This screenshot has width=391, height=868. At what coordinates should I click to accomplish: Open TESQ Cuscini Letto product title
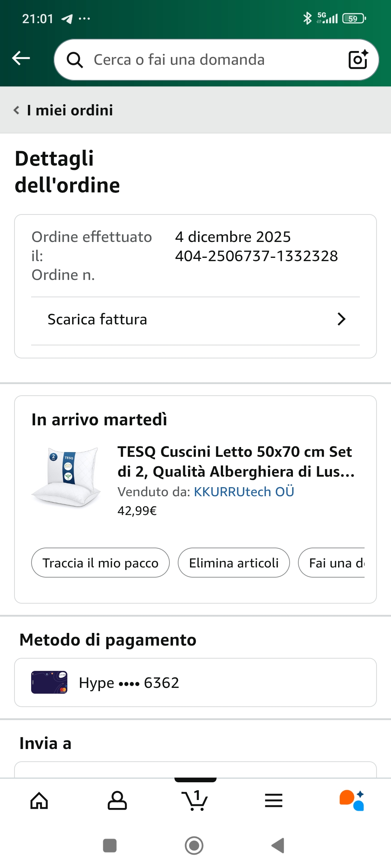[236, 461]
